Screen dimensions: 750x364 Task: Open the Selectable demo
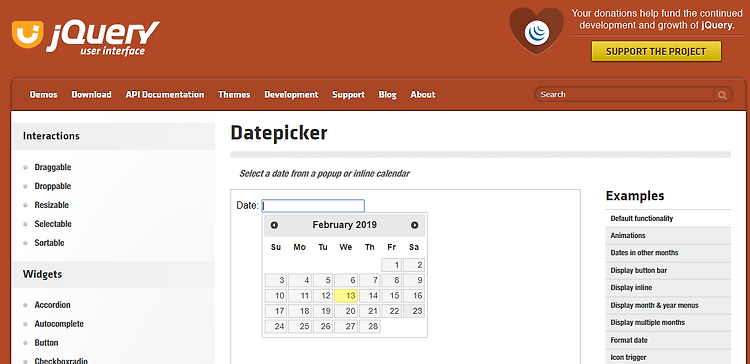(53, 224)
